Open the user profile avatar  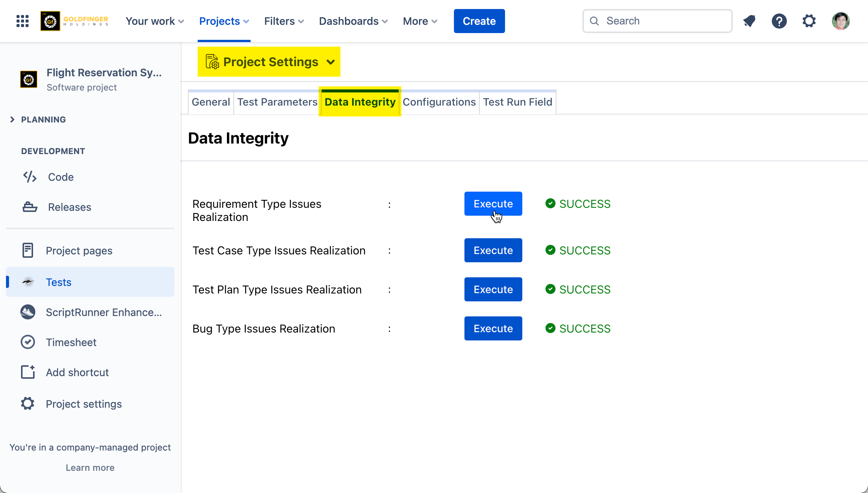point(841,21)
